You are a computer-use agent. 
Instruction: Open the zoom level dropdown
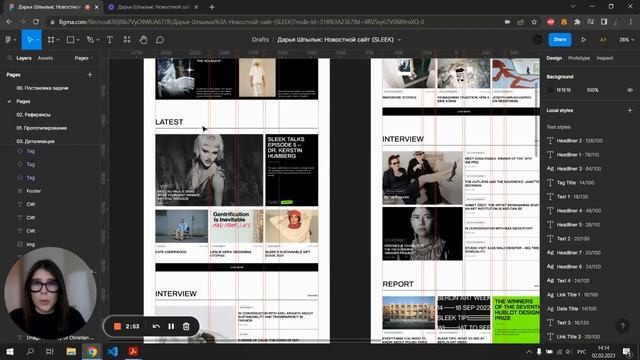click(x=626, y=40)
